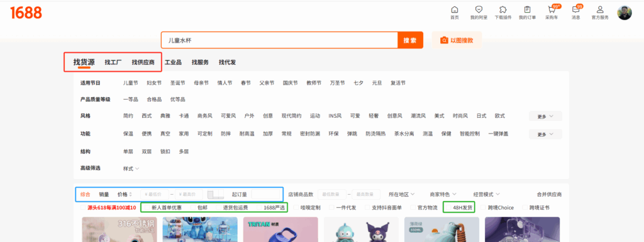Open the 经营模式 dropdown

[486, 194]
